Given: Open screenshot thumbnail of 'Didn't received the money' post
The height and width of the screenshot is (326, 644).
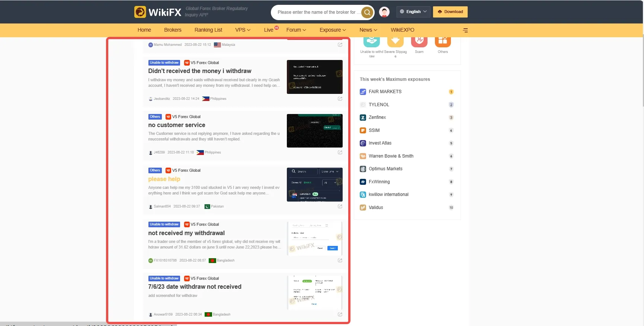Looking at the screenshot, I should pyautogui.click(x=315, y=77).
